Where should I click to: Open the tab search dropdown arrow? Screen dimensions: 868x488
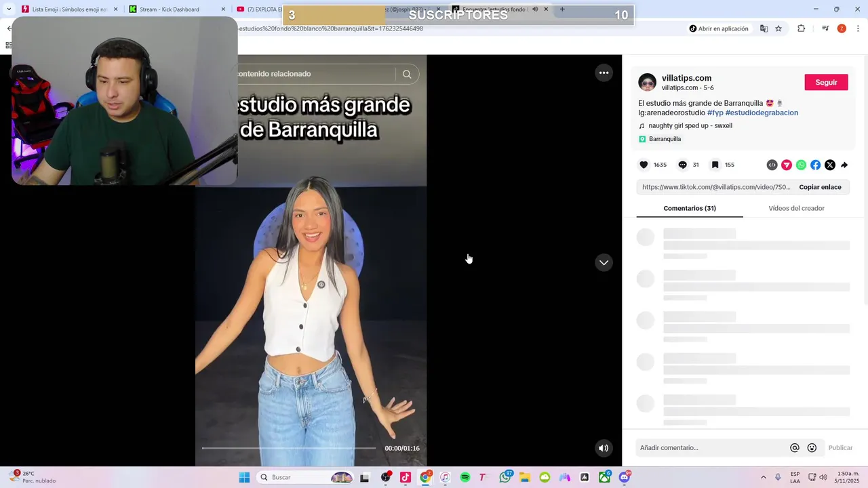pyautogui.click(x=8, y=9)
